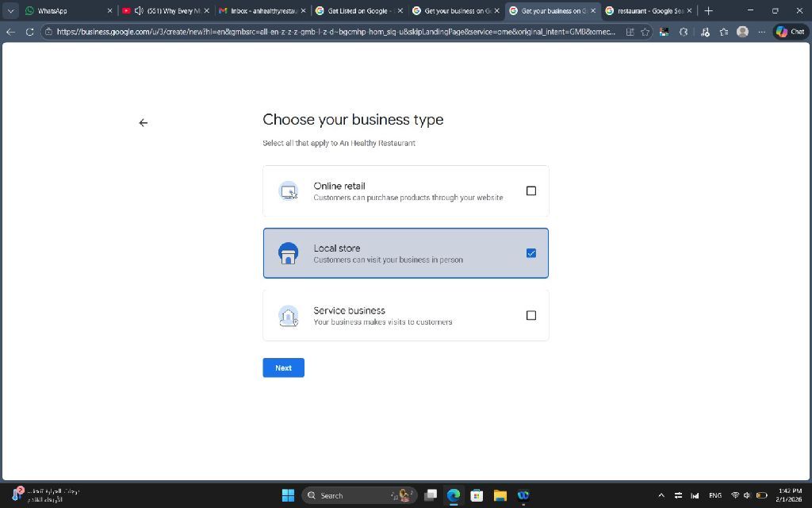Show hidden system tray icons
812x508 pixels.
pos(661,495)
